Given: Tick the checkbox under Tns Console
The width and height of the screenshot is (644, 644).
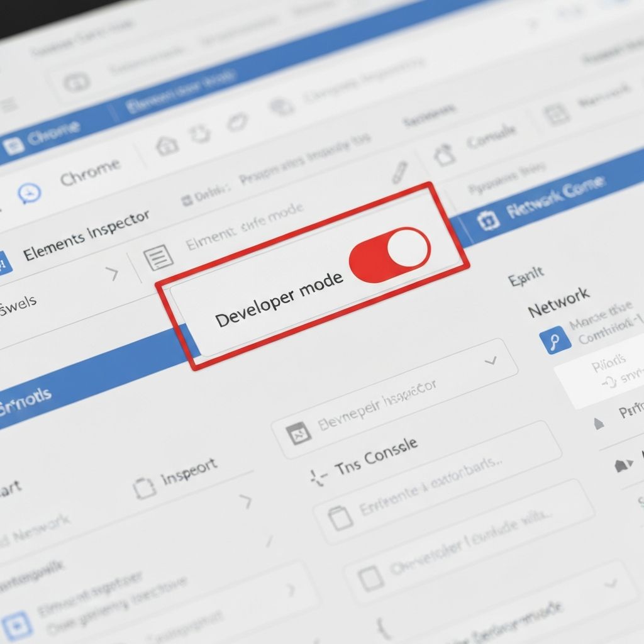Looking at the screenshot, I should (x=340, y=518).
